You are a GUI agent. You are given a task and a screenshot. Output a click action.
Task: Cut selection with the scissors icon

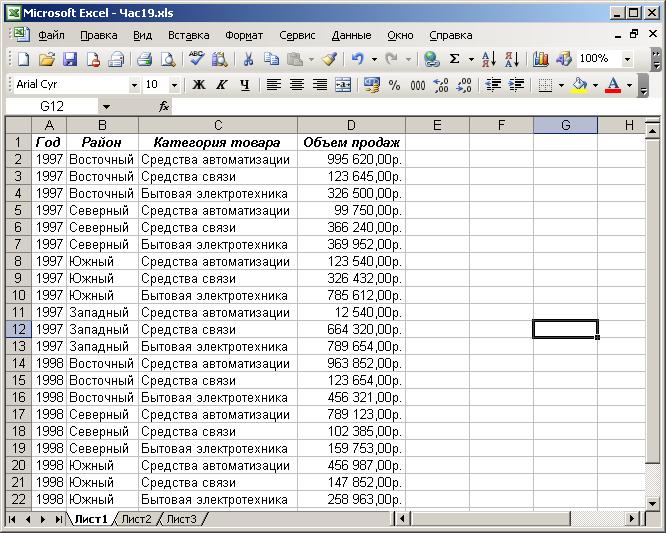(248, 59)
